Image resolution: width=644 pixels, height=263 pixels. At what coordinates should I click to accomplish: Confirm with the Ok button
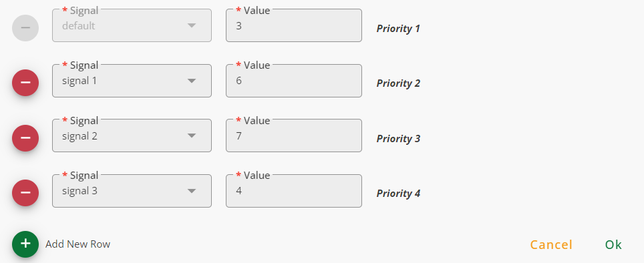click(x=613, y=244)
